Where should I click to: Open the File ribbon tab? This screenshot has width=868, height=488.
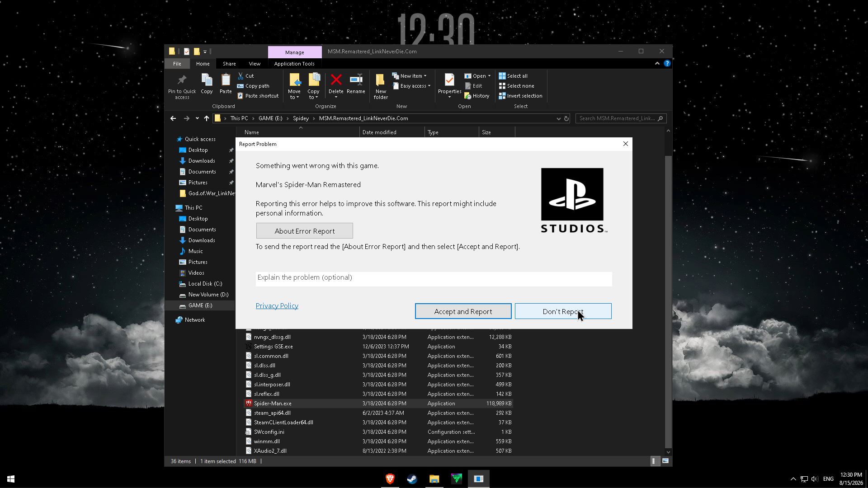pyautogui.click(x=177, y=64)
